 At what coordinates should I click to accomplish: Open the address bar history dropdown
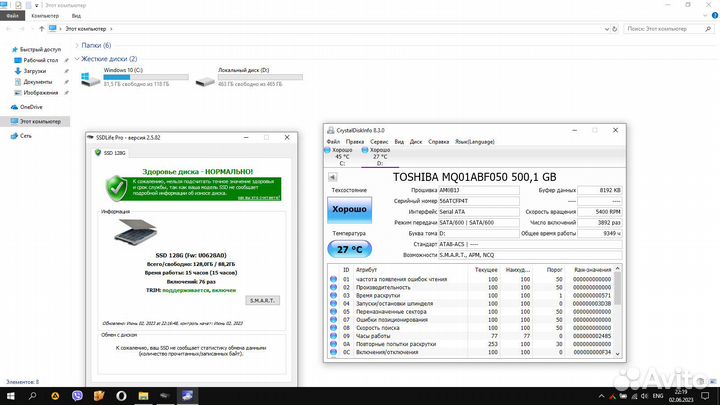[x=607, y=28]
